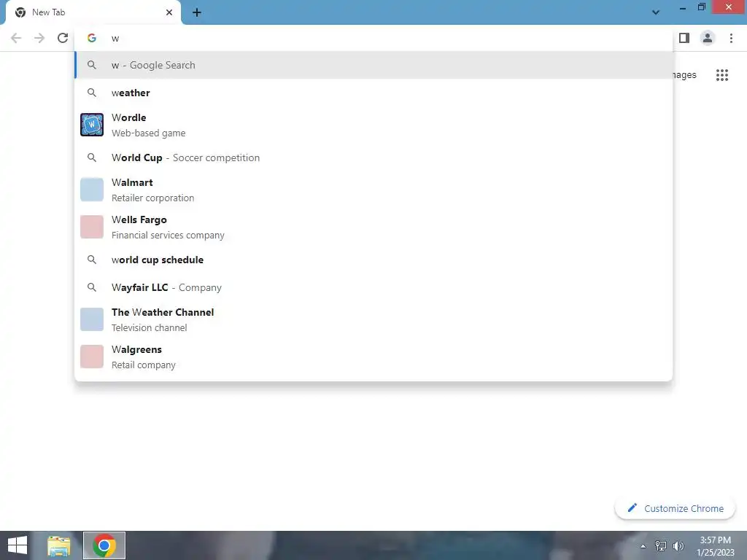This screenshot has width=747, height=560.
Task: Select 'w - Google Search' suggestion
Action: 373,65
